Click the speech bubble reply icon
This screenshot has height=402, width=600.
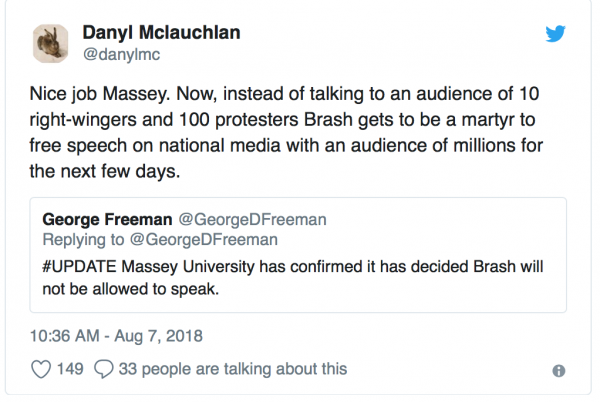(x=102, y=369)
